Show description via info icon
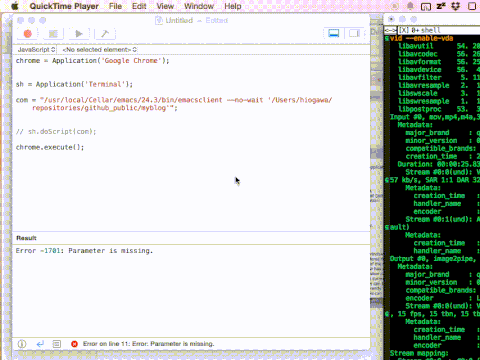 [x=22, y=344]
